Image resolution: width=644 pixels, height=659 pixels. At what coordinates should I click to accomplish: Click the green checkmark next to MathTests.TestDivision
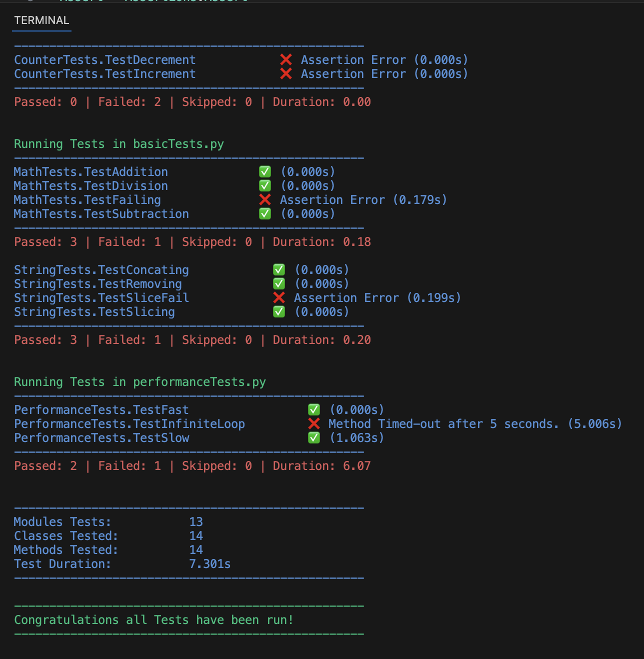[264, 185]
